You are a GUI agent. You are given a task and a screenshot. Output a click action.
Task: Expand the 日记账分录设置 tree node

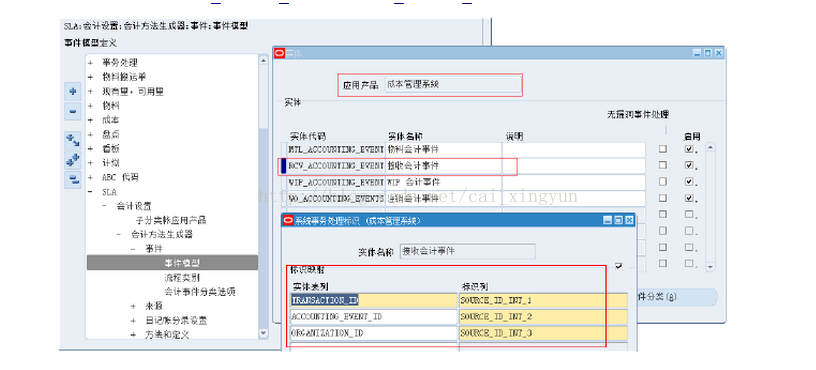click(133, 321)
